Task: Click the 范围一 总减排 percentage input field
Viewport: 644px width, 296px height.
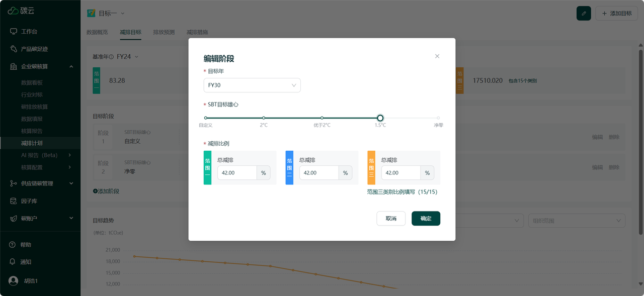Action: (x=237, y=173)
